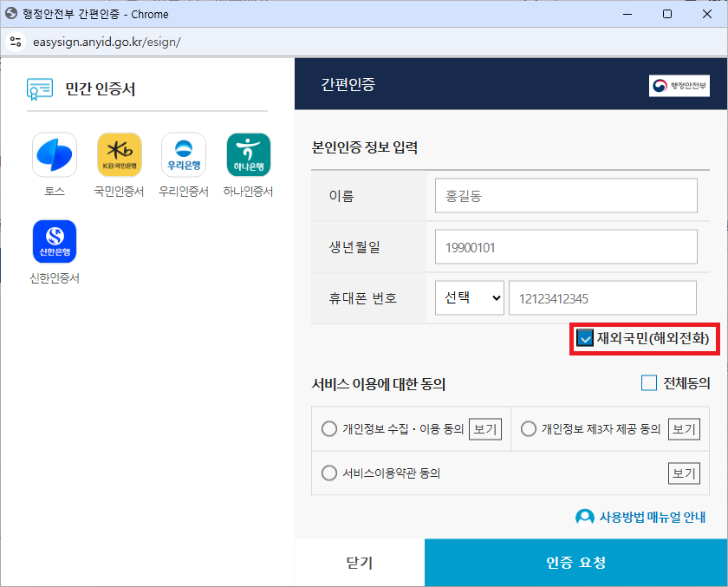Open the 사용방법 매뉴얼 안내 link
This screenshot has height=587, width=728.
640,517
